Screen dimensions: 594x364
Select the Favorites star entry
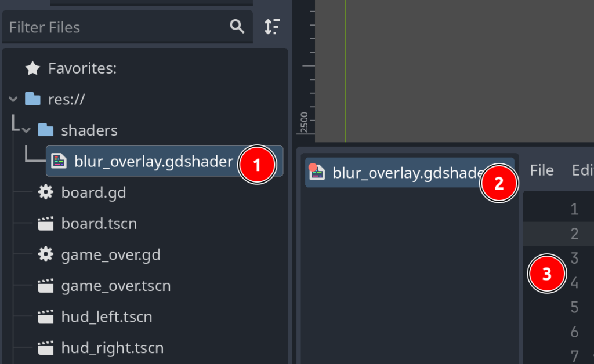point(33,69)
